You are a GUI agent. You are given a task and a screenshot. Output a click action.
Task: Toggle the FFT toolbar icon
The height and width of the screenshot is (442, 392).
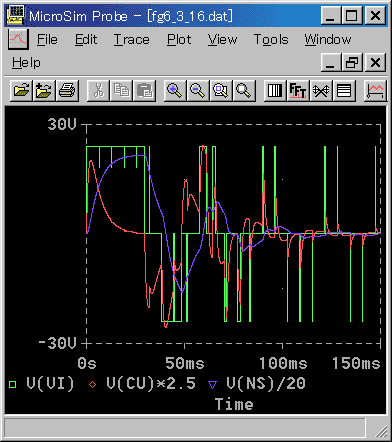(x=298, y=90)
